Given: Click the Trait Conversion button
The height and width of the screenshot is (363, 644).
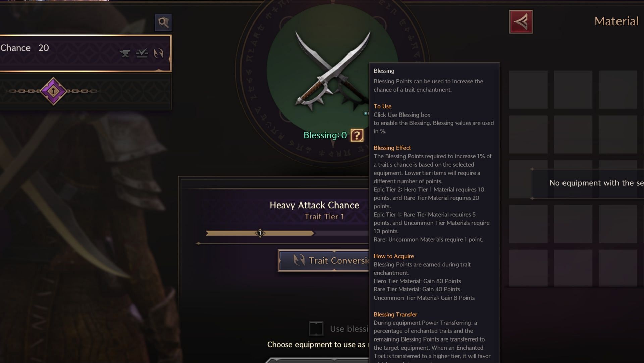Looking at the screenshot, I should point(324,260).
